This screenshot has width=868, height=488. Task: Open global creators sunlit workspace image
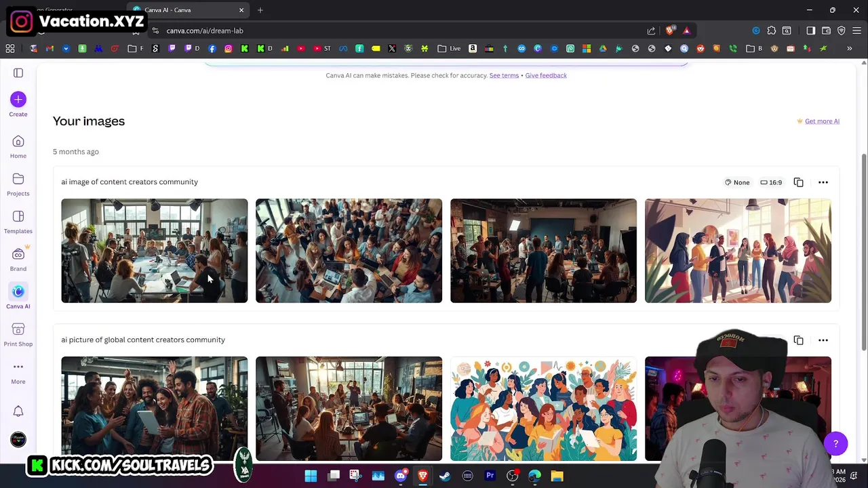(349, 409)
